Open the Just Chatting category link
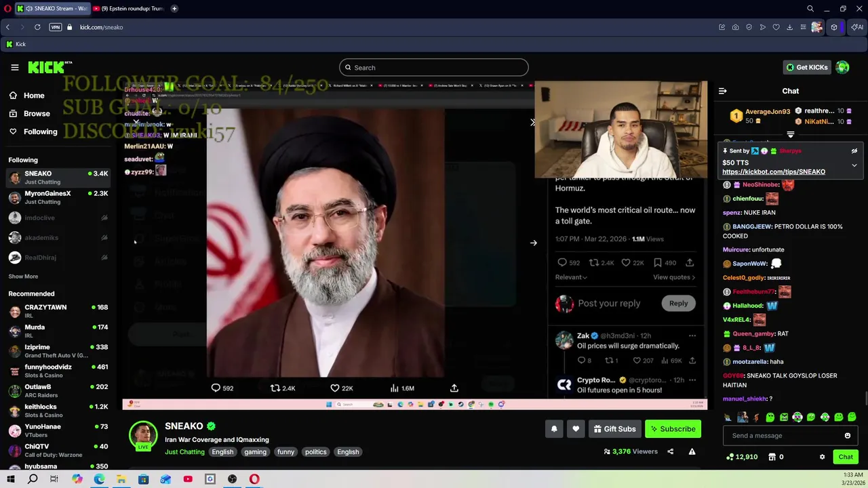The width and height of the screenshot is (868, 488). point(184,452)
